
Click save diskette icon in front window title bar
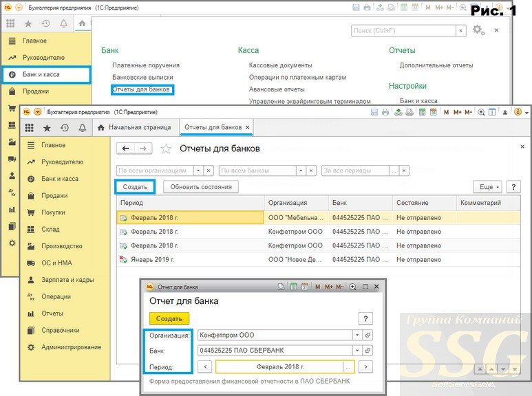pyautogui.click(x=374, y=112)
